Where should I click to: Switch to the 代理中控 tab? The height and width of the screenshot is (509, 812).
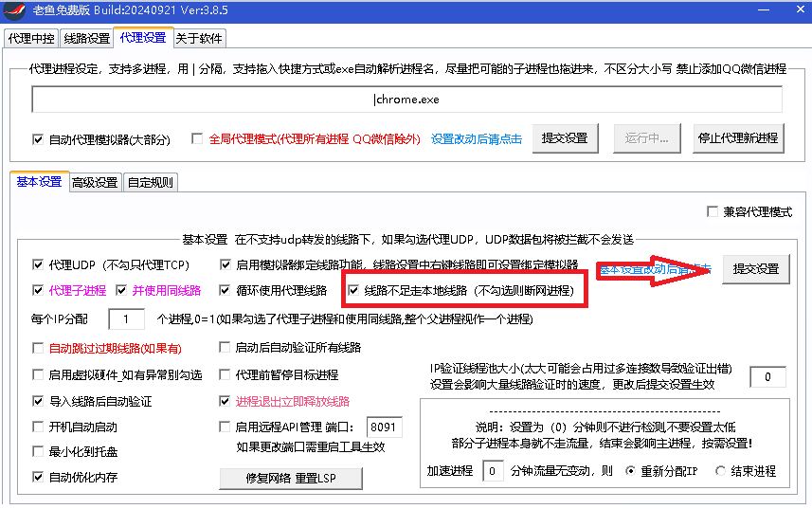pos(32,39)
